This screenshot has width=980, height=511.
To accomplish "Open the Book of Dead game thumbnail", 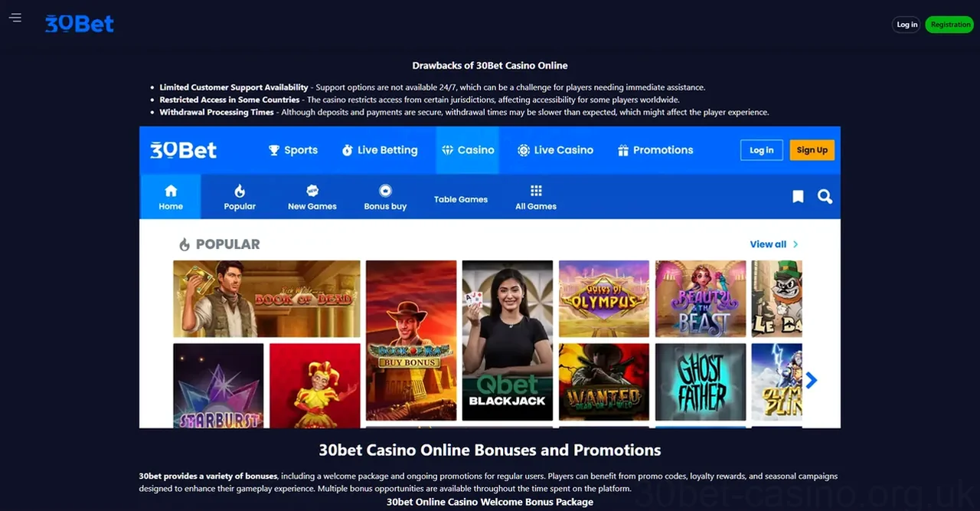I will point(266,299).
